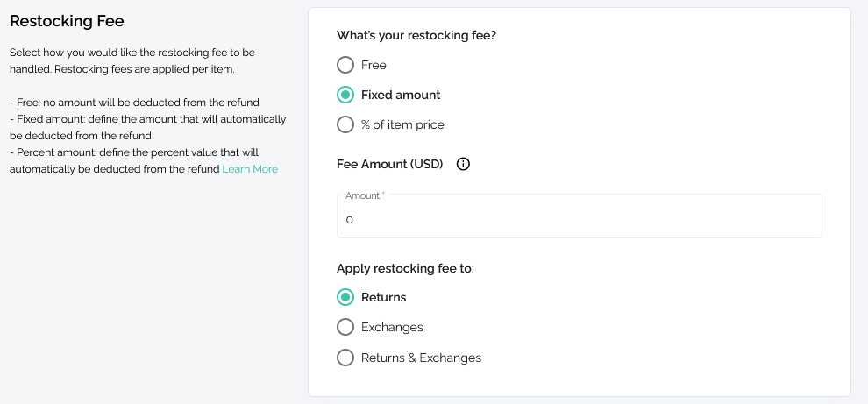
Task: Select the Free restocking fee radio button
Action: click(x=345, y=65)
